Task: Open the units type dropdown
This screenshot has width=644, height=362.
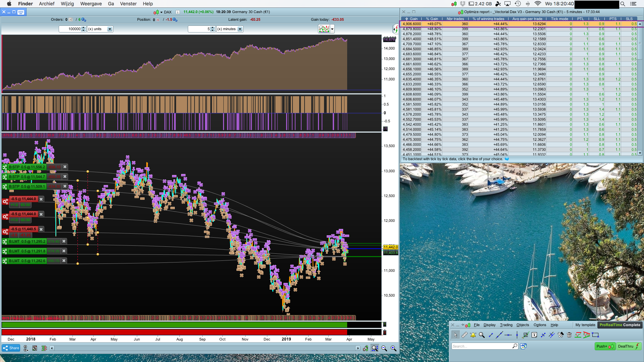Action: [110, 29]
